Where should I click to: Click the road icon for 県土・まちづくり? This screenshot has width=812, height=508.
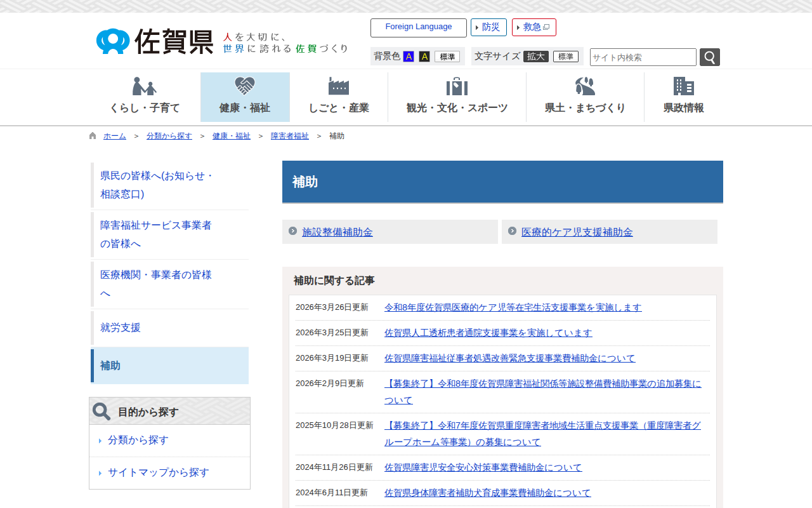point(585,86)
